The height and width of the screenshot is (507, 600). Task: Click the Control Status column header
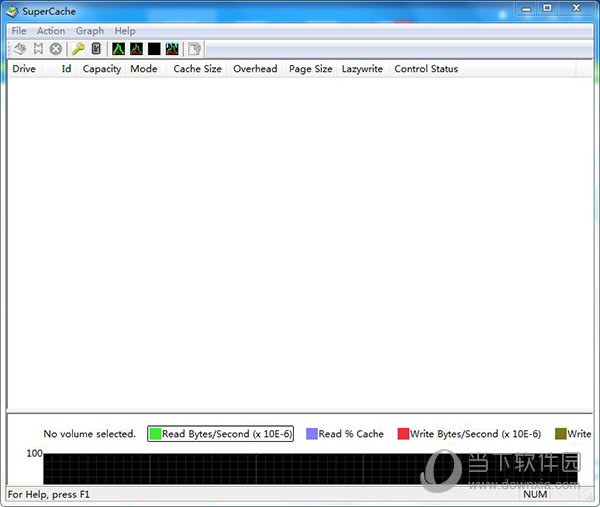click(483, 69)
